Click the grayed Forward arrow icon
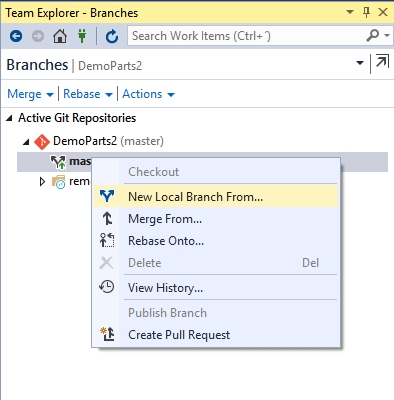 tap(38, 36)
